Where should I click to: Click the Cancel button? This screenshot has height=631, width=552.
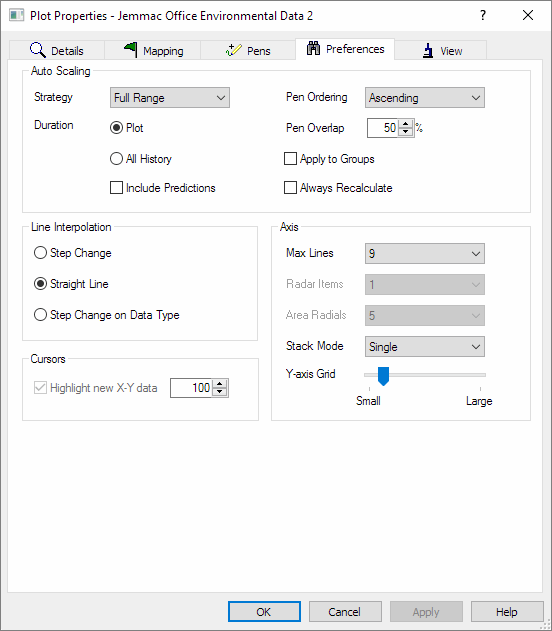[x=345, y=612]
